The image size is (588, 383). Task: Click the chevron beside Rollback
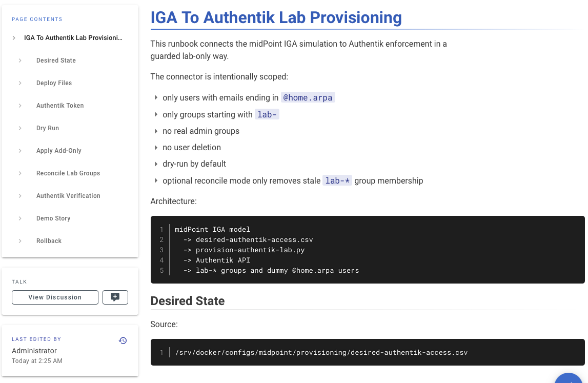click(x=20, y=241)
